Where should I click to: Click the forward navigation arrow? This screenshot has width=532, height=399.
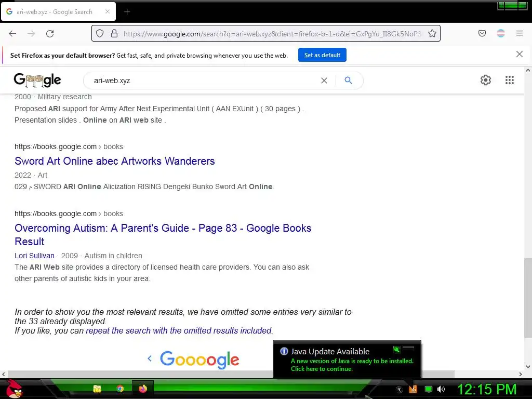pyautogui.click(x=31, y=34)
